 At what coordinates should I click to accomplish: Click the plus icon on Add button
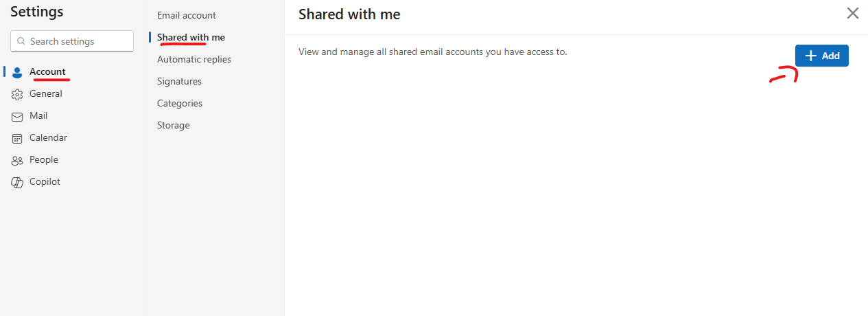[x=810, y=56]
